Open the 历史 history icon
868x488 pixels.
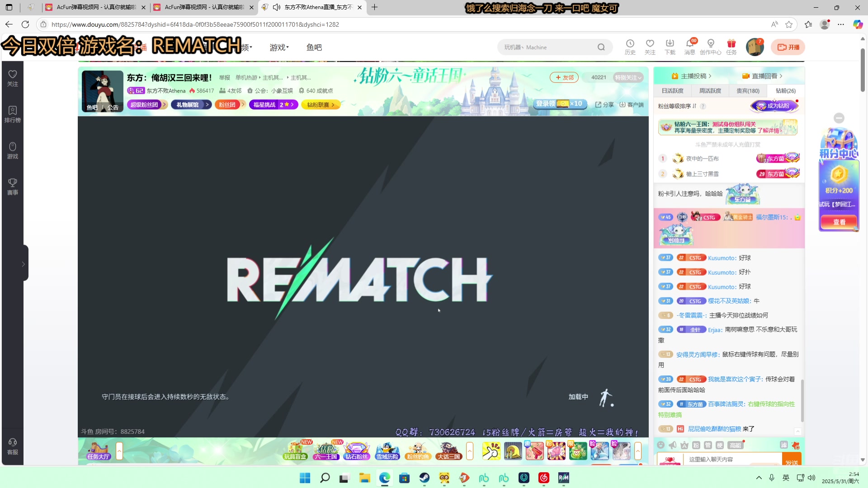click(x=630, y=47)
